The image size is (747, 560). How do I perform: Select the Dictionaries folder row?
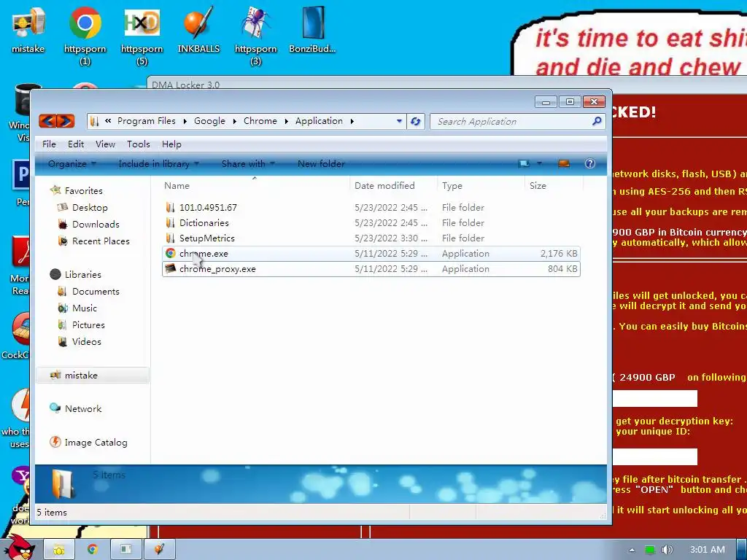(x=371, y=223)
